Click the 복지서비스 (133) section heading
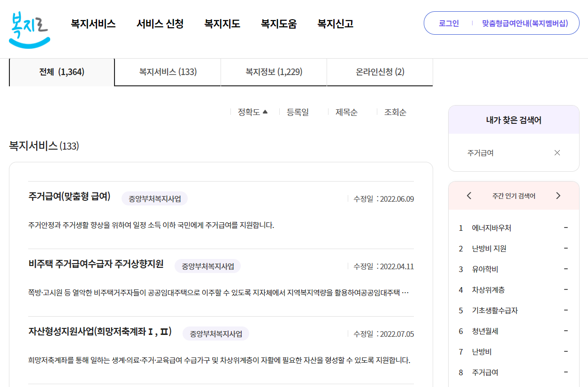The height and width of the screenshot is (387, 588). click(44, 146)
